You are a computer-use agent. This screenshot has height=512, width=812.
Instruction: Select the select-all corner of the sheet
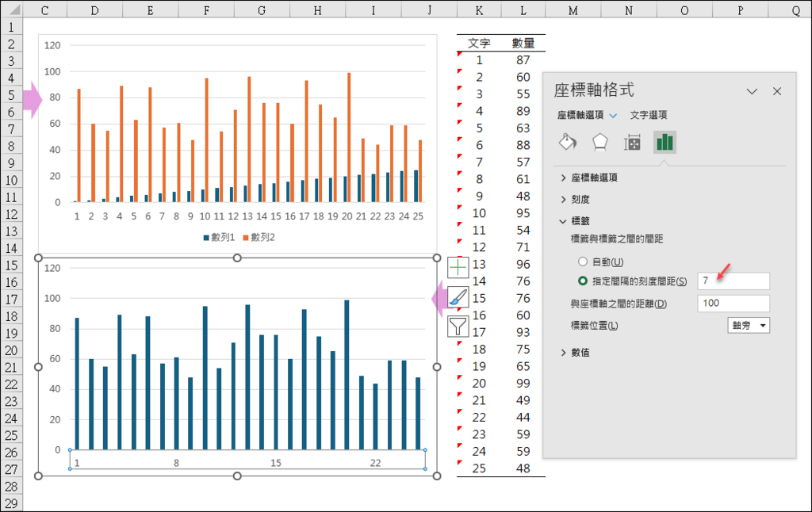pos(11,10)
